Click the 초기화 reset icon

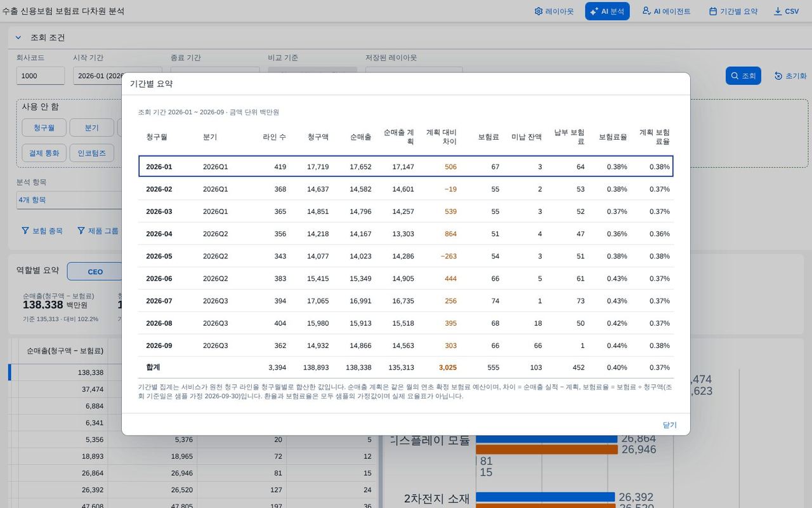point(778,76)
